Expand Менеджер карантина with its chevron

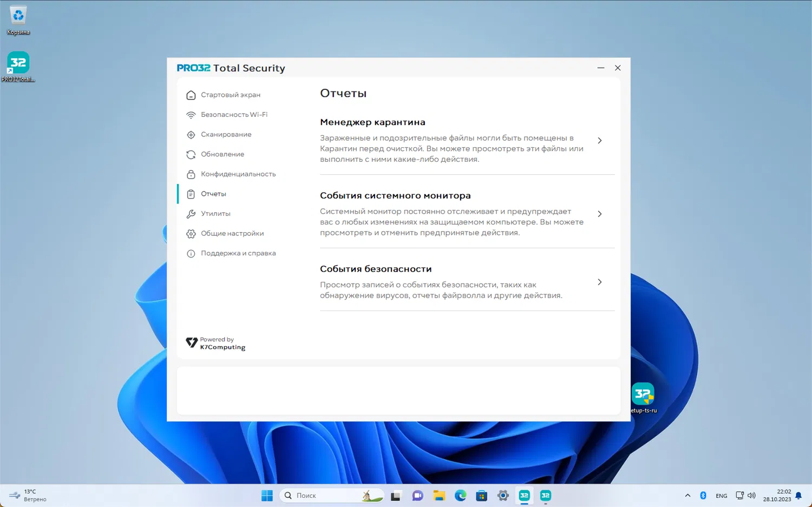click(599, 141)
